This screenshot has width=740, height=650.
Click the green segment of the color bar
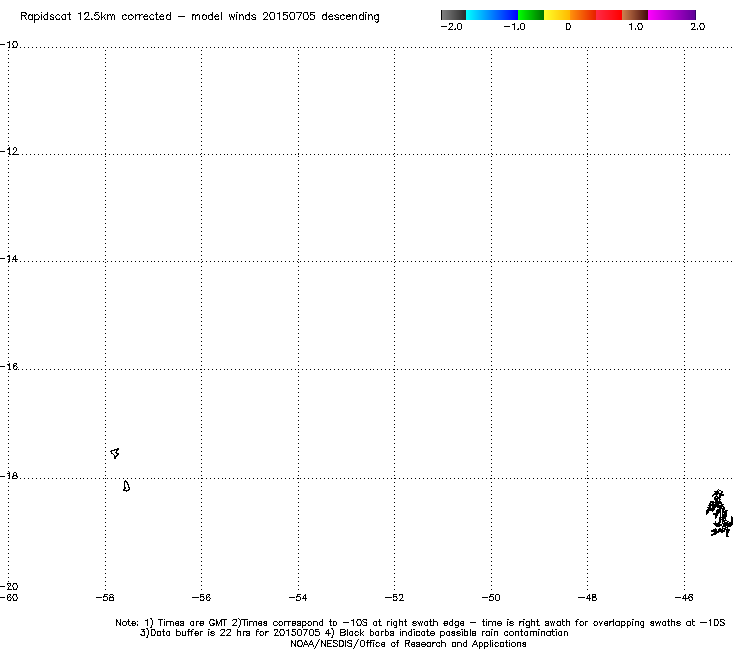(x=530, y=15)
